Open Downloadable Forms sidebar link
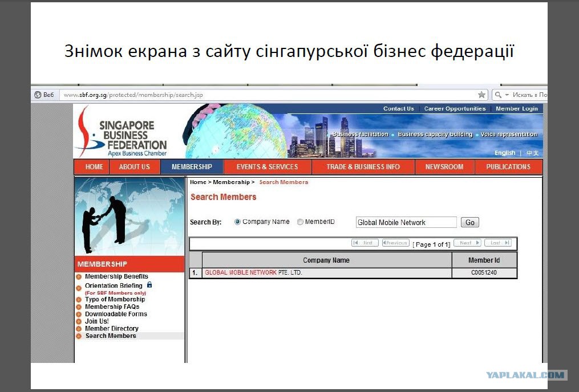Screen dimensions: 579x392 point(116,314)
